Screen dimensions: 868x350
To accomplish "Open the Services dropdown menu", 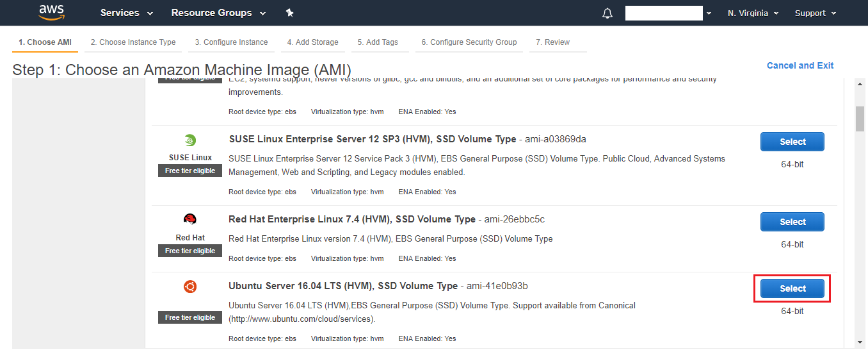I will point(126,13).
